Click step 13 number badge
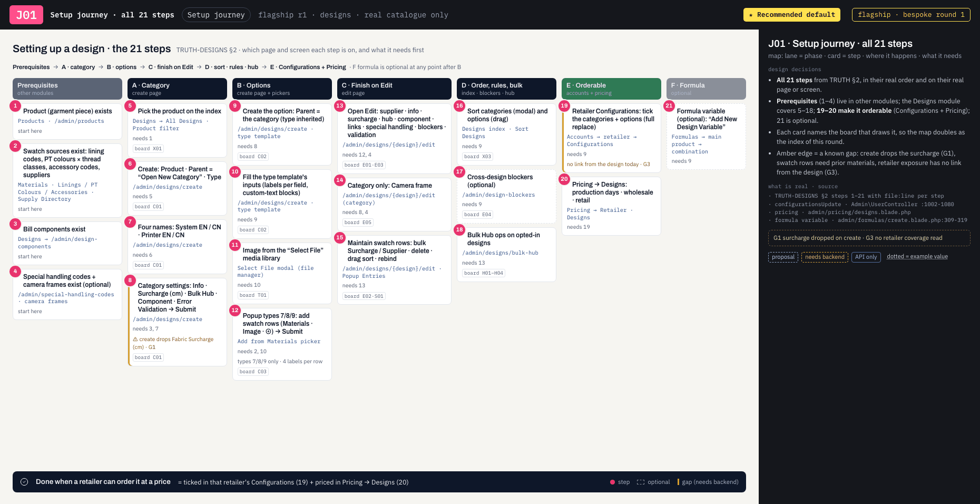Screen dimensions: 980x504 click(340, 106)
